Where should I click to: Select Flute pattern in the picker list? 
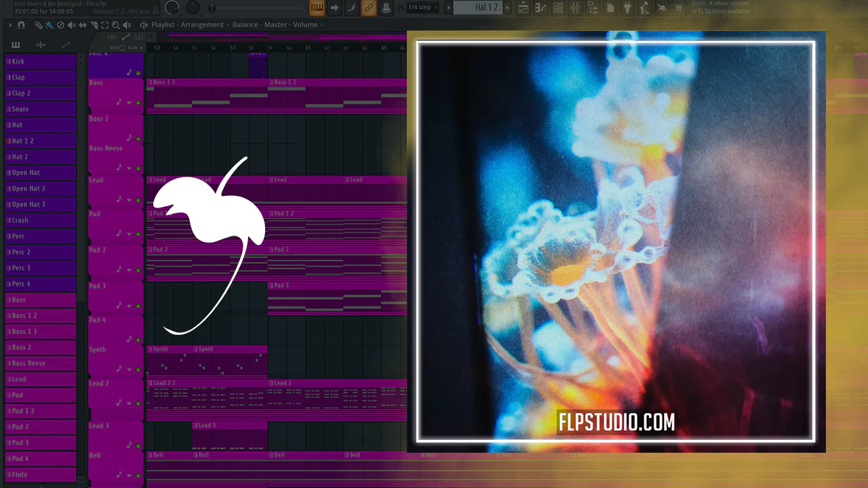(41, 474)
